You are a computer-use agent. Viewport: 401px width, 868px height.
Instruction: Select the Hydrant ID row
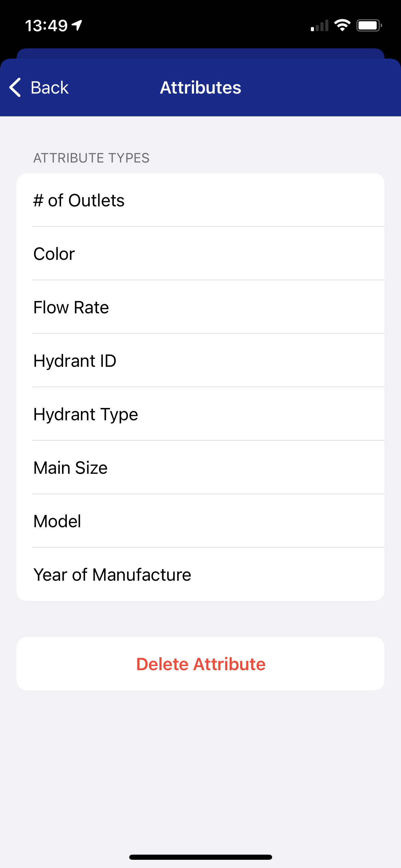pyautogui.click(x=200, y=361)
